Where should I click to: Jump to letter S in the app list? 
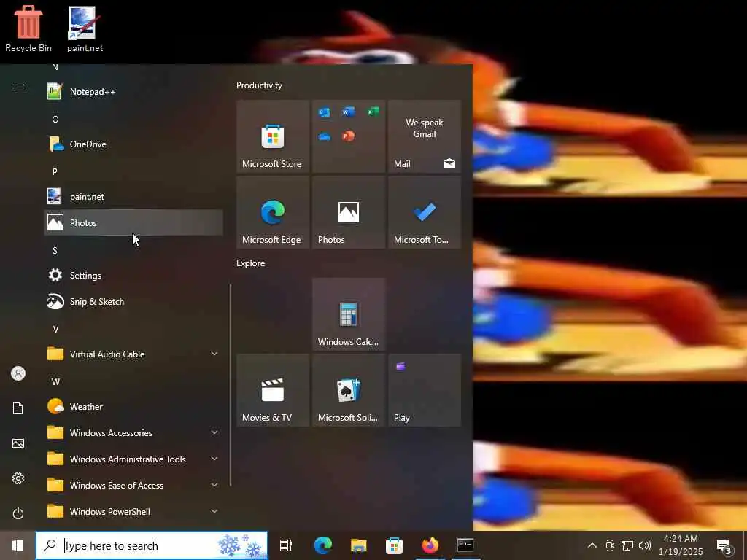[x=55, y=251]
